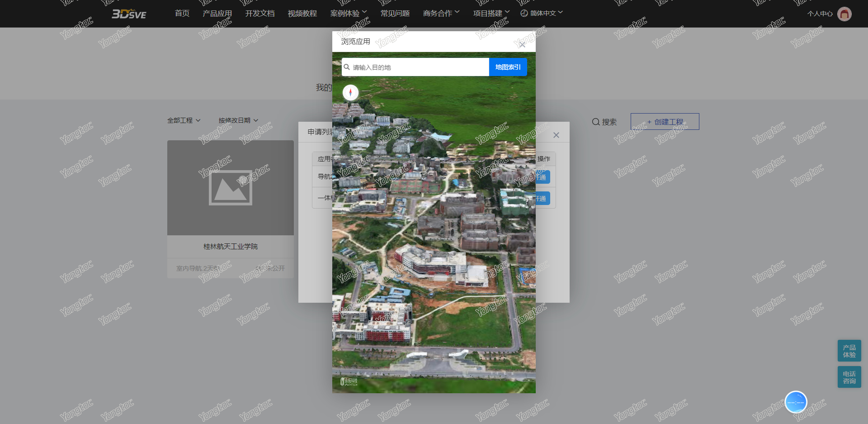Screen dimensions: 868x424
Task: Close the 浏览应用 dialog
Action: click(x=522, y=44)
